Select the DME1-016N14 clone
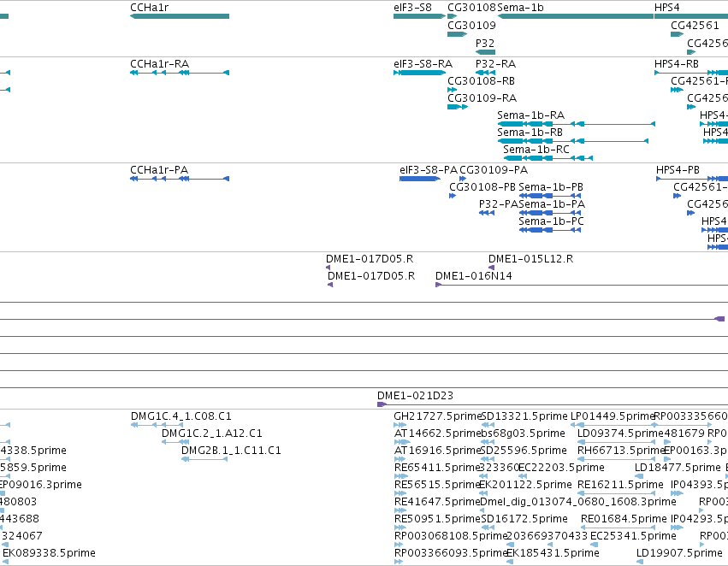The width and height of the screenshot is (728, 566). tap(581, 285)
